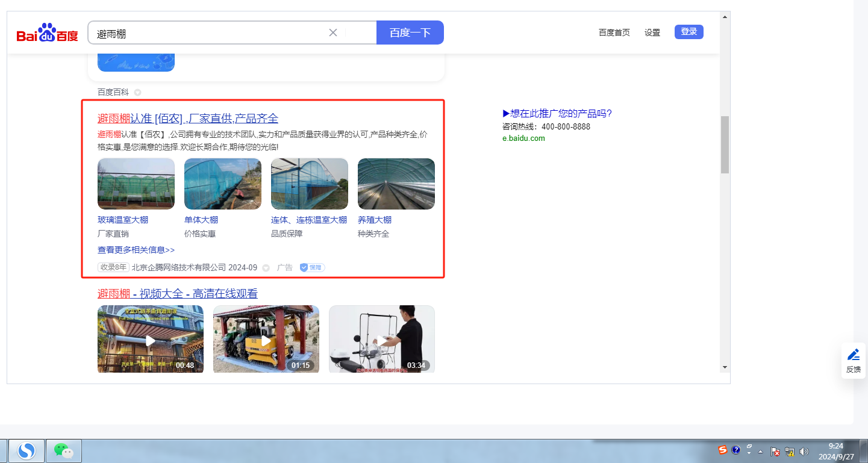
Task: Open 避雨棚 - 视频大全 - 高清在线观看 result
Action: pyautogui.click(x=178, y=294)
